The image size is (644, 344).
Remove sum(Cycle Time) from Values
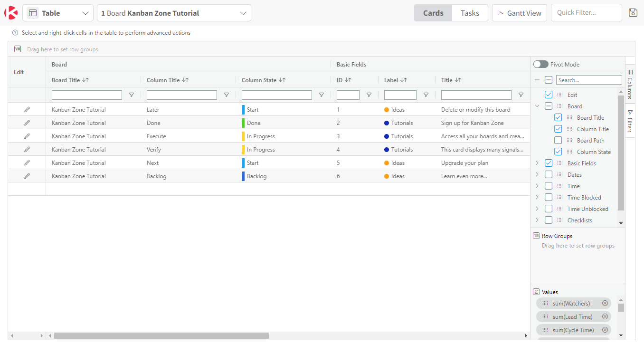tap(605, 330)
